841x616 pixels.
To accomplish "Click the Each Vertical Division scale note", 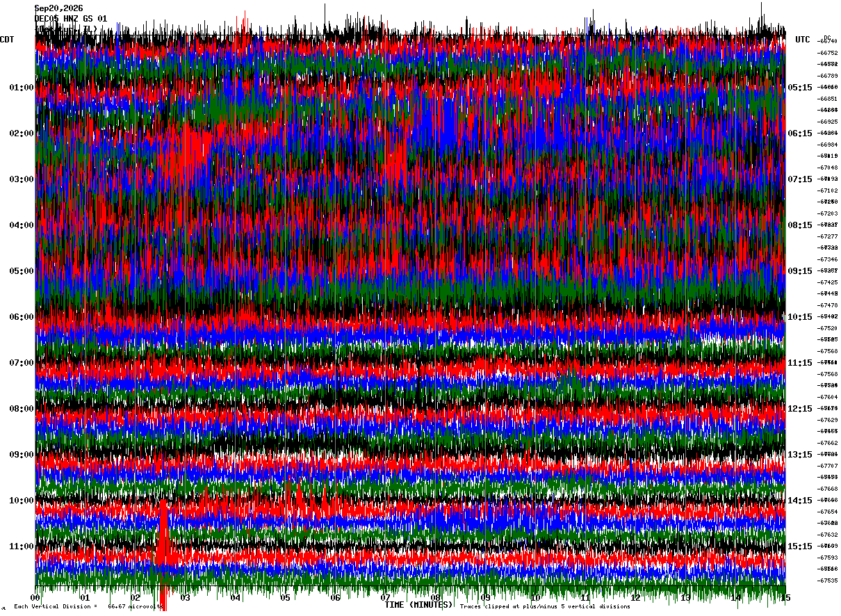I will click(87, 607).
